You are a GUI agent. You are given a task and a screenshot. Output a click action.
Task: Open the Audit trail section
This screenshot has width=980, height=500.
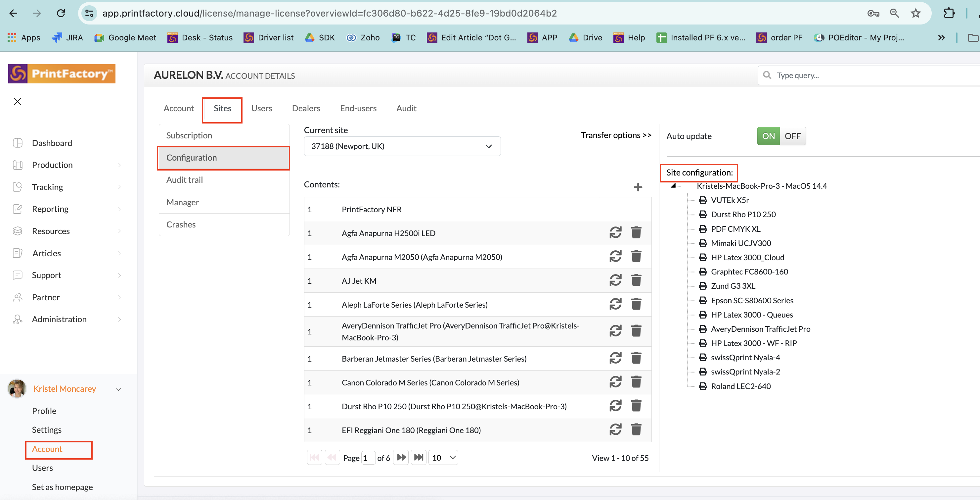(224, 180)
